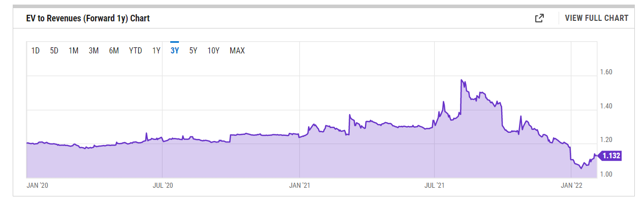Click the 1.132 current value label
Image resolution: width=644 pixels, height=200 pixels.
click(x=611, y=156)
